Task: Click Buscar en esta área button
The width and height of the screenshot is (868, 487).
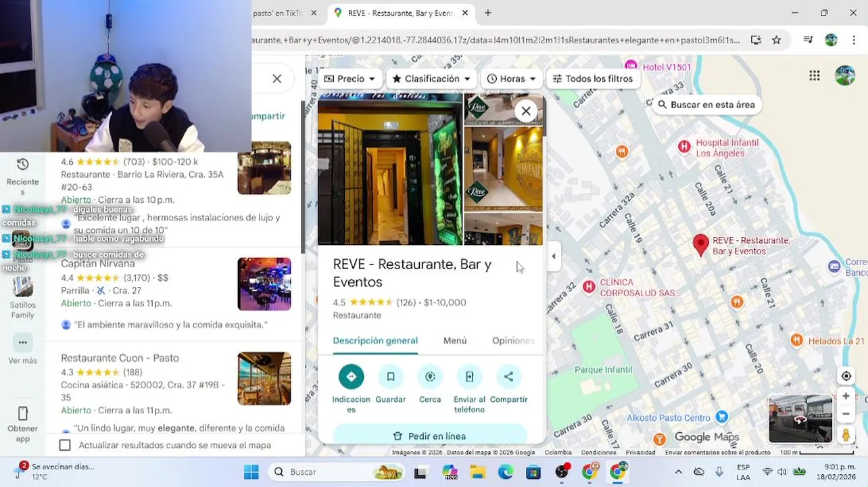Action: tap(707, 105)
